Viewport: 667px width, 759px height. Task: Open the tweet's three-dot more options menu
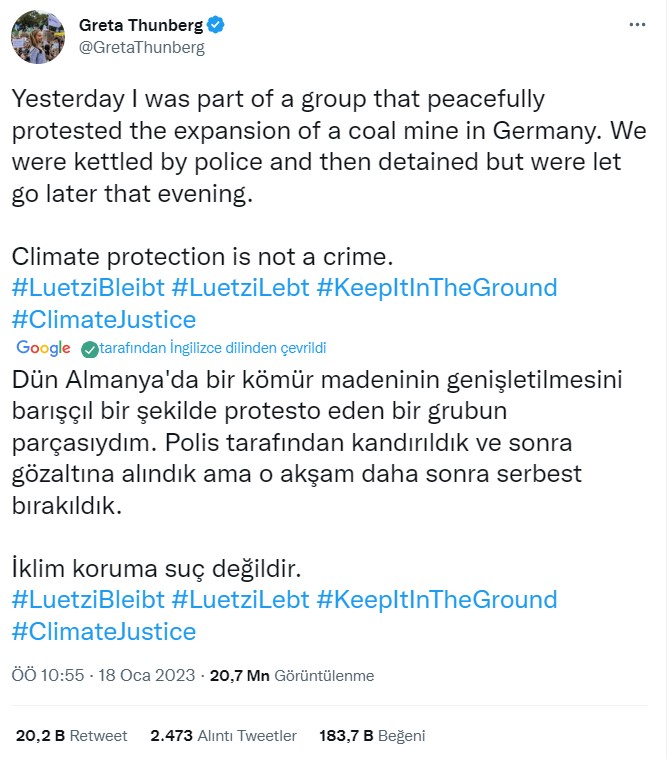pos(638,24)
